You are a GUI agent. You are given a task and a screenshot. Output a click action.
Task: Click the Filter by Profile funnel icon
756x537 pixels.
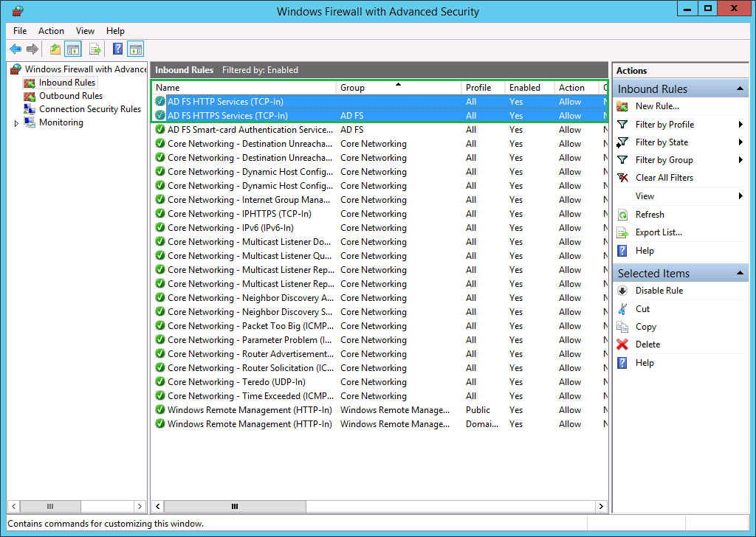tap(622, 125)
